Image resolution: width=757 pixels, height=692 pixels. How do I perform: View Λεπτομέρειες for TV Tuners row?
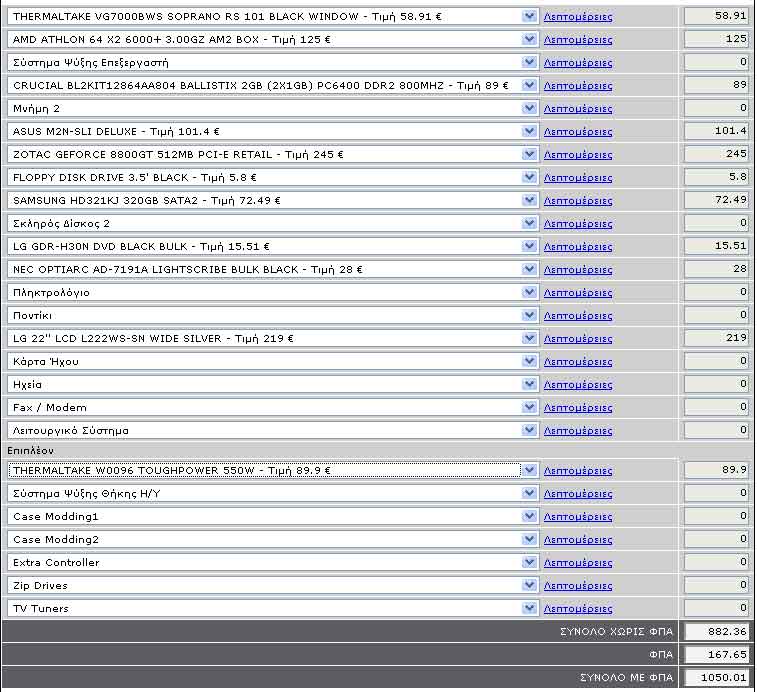[578, 609]
